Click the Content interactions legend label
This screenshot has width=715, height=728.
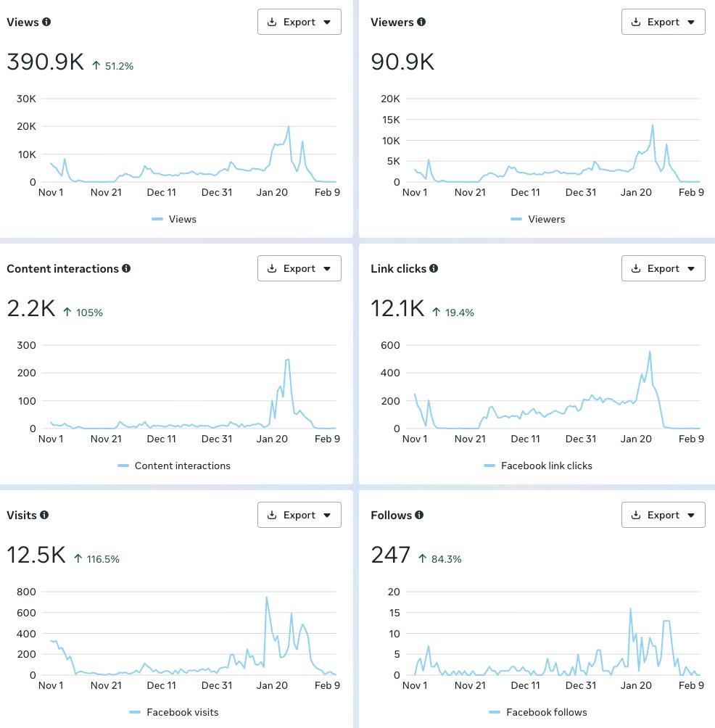point(183,466)
